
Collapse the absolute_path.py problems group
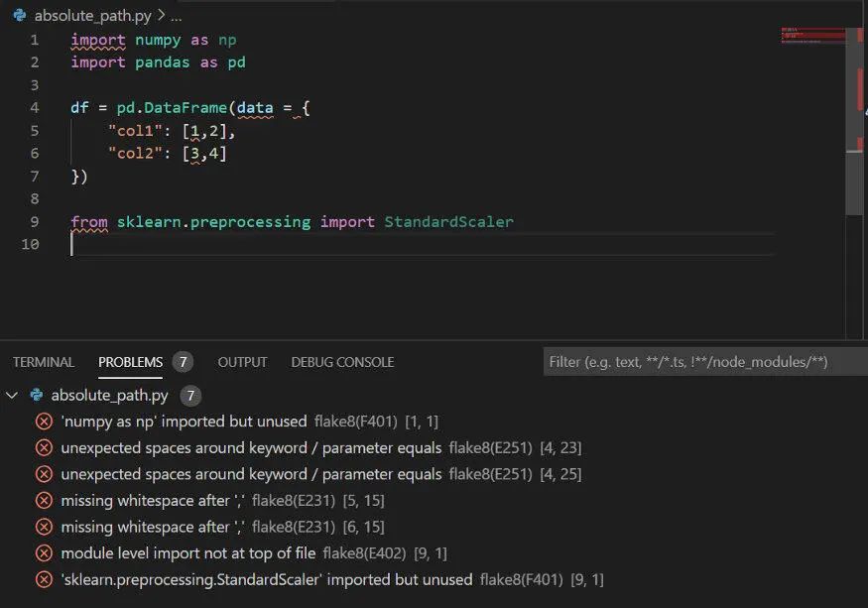[x=12, y=396]
